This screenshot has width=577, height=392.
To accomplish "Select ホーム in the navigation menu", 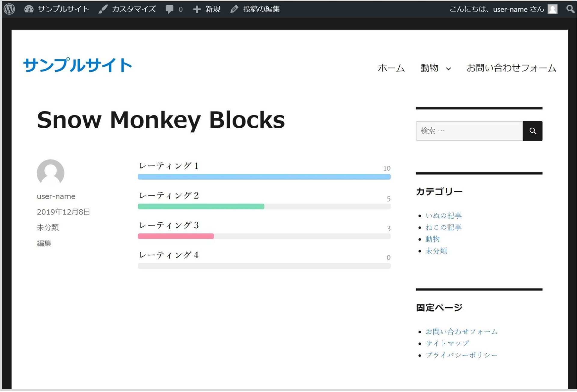I will point(391,68).
